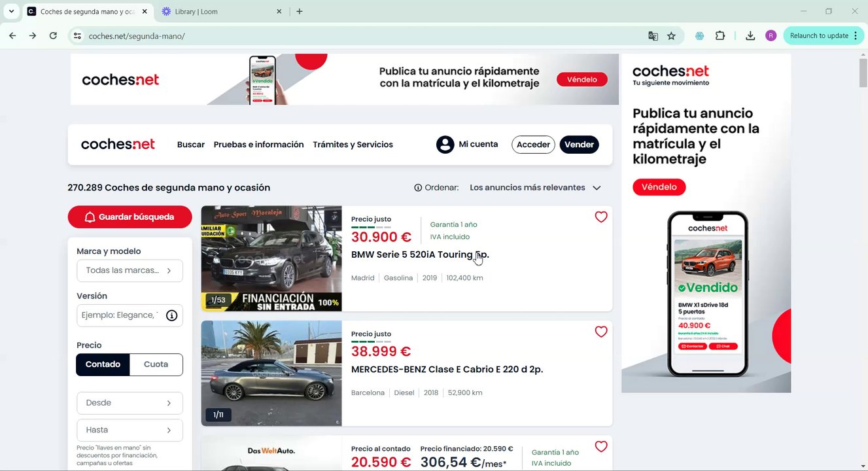This screenshot has height=471, width=868.
Task: Click Relaunch to update button
Action: tap(819, 36)
